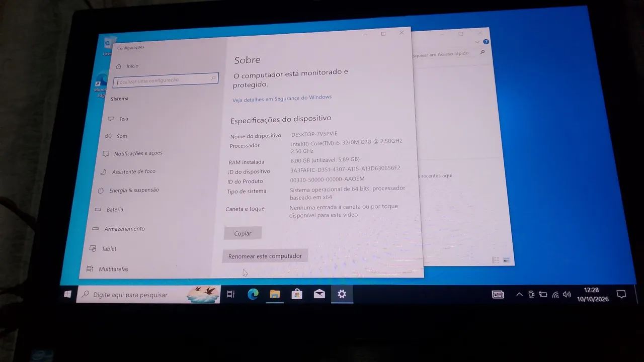This screenshot has height=362, width=644.
Task: Open Task View from the taskbar
Action: coord(230,294)
